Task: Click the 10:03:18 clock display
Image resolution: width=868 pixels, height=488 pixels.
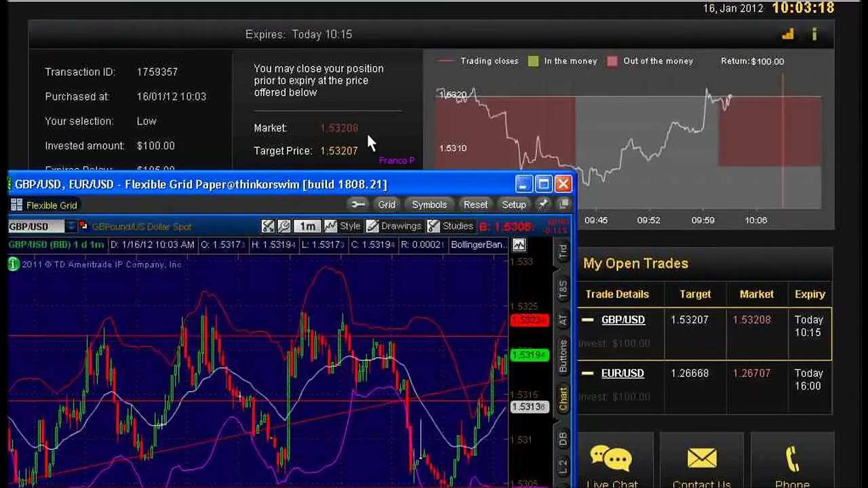Action: click(x=803, y=7)
